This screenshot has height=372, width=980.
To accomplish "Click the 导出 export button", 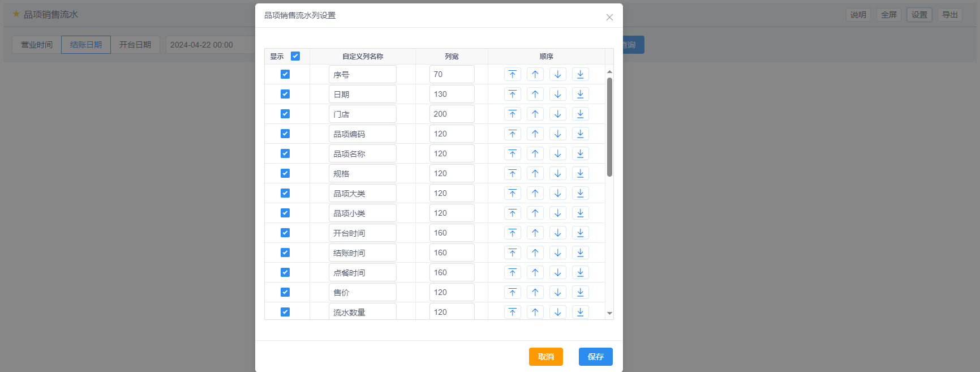I will coord(950,15).
